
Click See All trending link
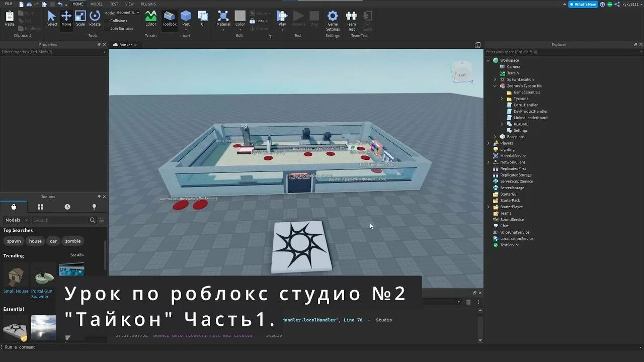point(77,255)
